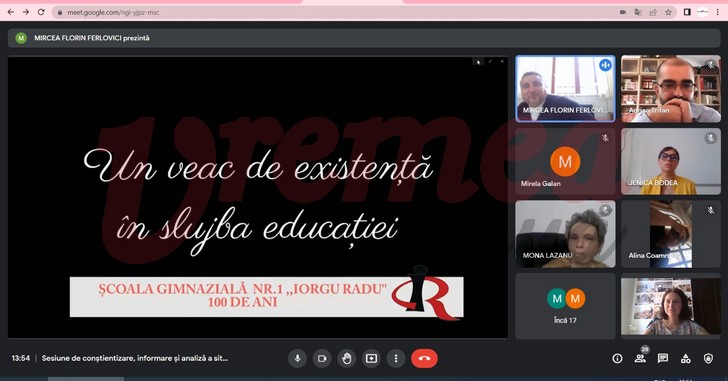Click the share page icon in the address bar
The height and width of the screenshot is (381, 728).
coord(653,13)
